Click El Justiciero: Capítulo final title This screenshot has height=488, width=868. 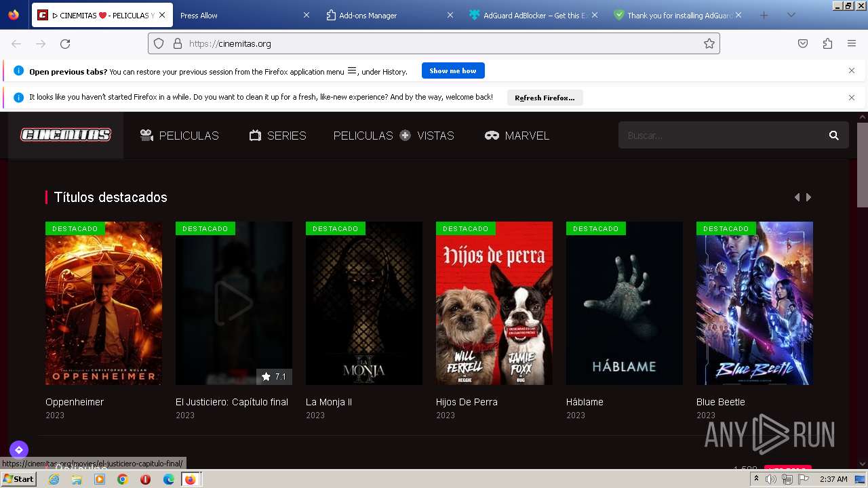(x=232, y=402)
